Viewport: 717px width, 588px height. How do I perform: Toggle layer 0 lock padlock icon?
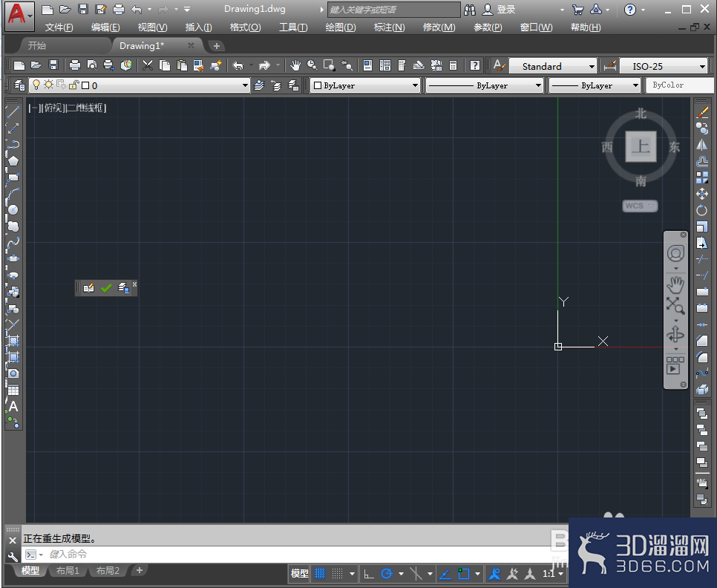click(74, 85)
